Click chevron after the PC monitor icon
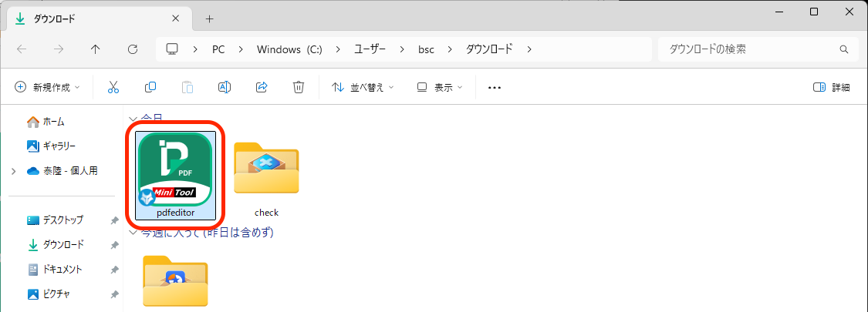Image resolution: width=868 pixels, height=312 pixels. 195,49
